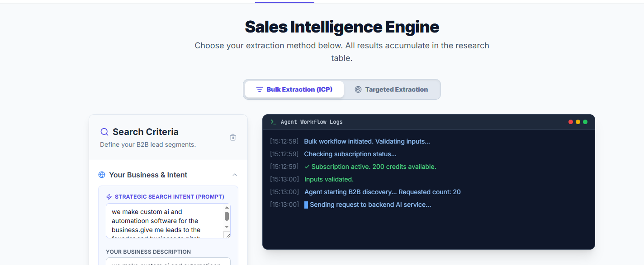Image resolution: width=644 pixels, height=265 pixels.
Task: Click the terminal prompt icon in Agent Workflow Logs
Action: pyautogui.click(x=273, y=122)
